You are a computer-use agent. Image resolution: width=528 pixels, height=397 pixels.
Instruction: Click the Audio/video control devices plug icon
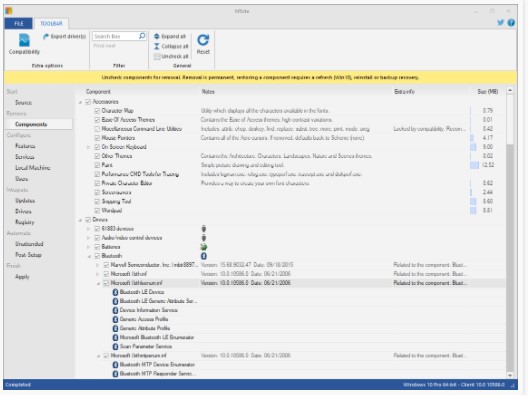click(204, 238)
